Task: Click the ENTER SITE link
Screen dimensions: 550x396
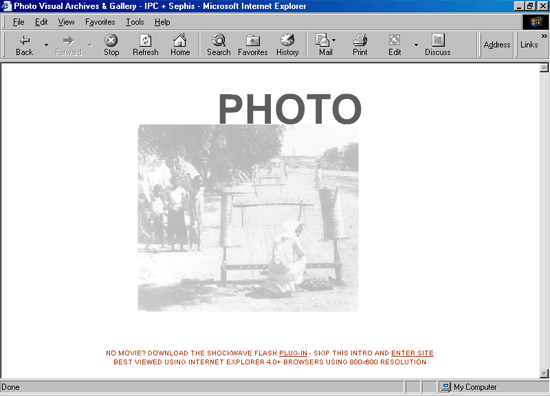Action: click(412, 353)
